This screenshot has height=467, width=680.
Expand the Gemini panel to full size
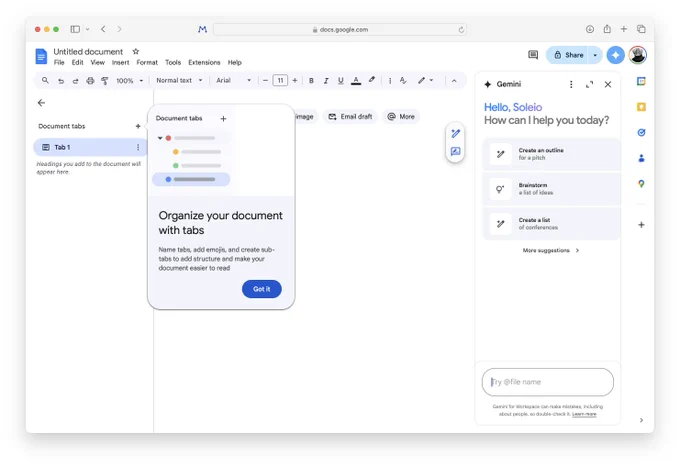tap(589, 85)
